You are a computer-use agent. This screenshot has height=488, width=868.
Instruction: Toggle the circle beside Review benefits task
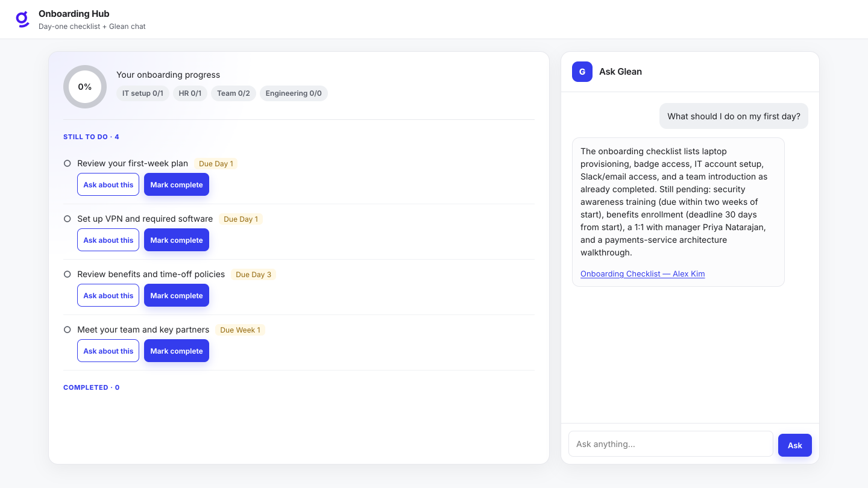(68, 274)
